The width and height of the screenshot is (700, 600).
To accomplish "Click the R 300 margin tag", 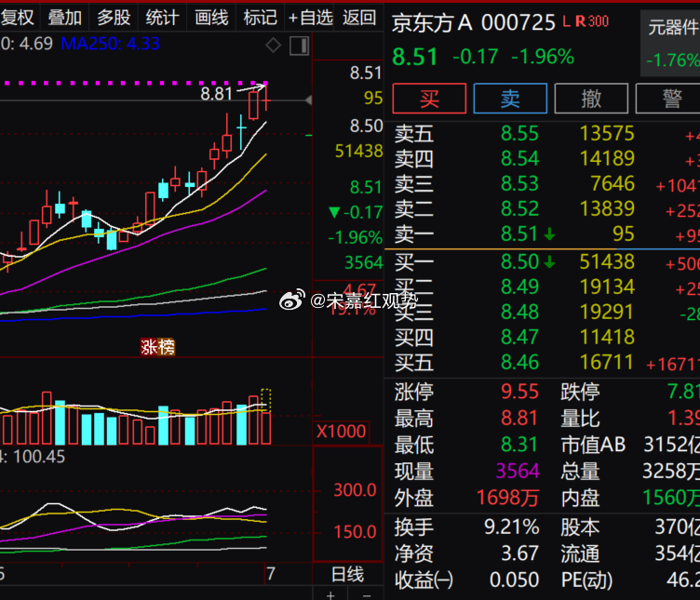I will [592, 21].
